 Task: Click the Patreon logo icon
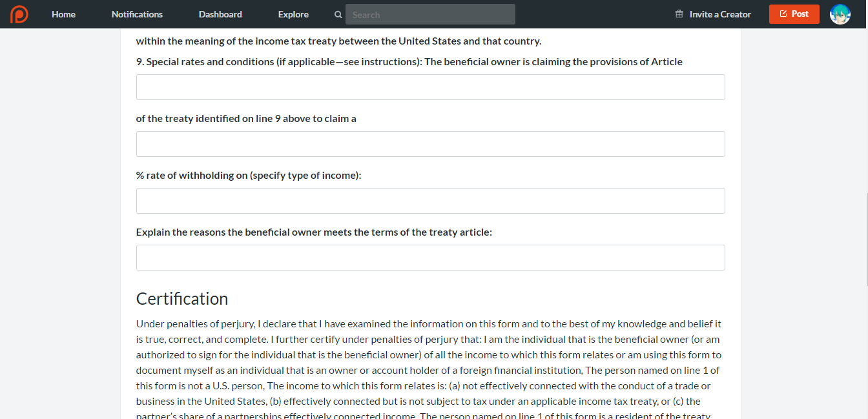(x=19, y=14)
